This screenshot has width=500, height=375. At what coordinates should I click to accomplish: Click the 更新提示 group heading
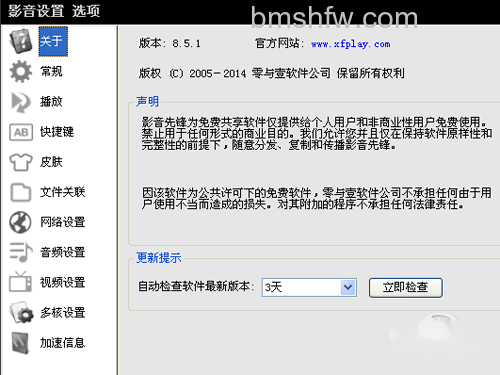(x=158, y=258)
